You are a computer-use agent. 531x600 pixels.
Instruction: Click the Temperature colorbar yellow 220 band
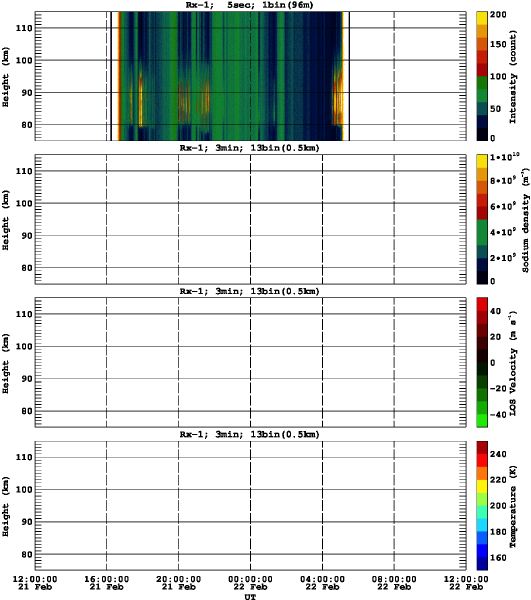point(482,486)
